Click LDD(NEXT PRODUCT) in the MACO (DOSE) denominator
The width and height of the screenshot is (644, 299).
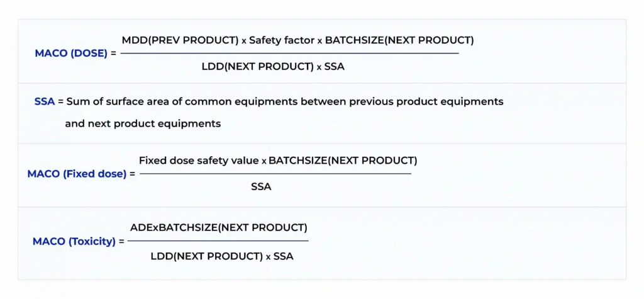pyautogui.click(x=255, y=66)
